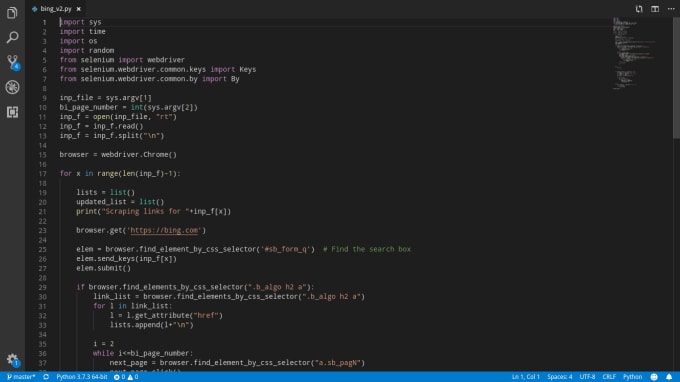Click 'updated_list = list()' line
Image resolution: width=680 pixels, height=382 pixels.
120,202
